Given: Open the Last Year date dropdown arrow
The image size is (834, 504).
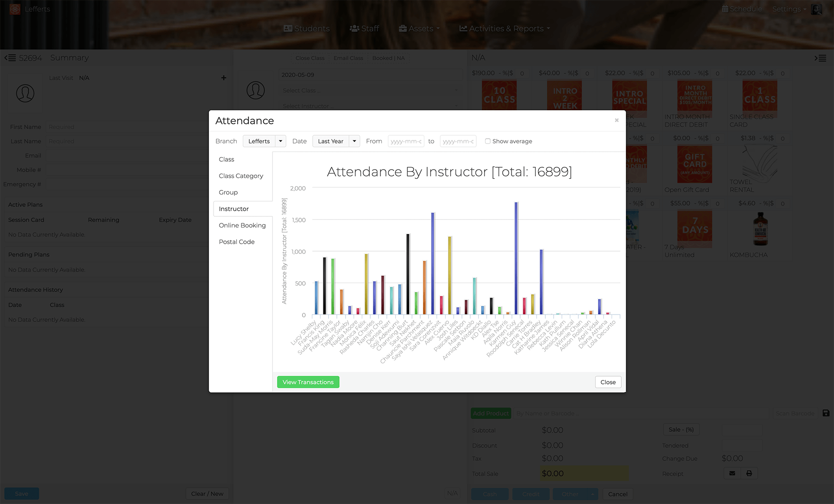Looking at the screenshot, I should coord(354,141).
